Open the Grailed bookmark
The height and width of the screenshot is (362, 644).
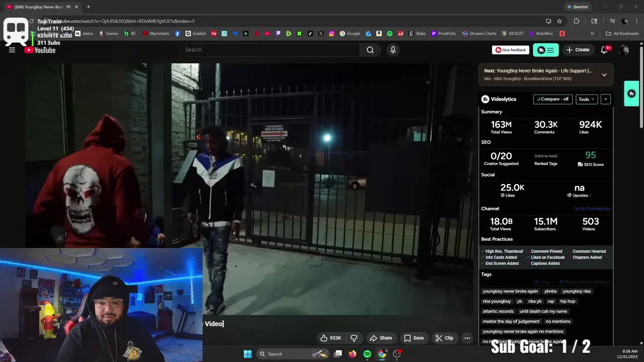pyautogui.click(x=196, y=34)
